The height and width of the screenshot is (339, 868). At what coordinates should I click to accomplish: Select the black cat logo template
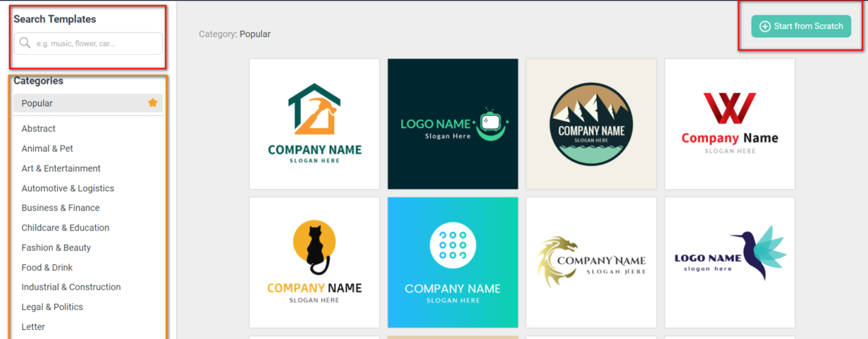pyautogui.click(x=314, y=263)
